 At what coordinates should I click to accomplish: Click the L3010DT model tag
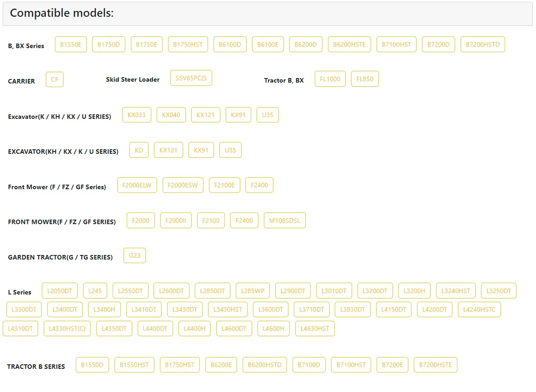coord(334,291)
